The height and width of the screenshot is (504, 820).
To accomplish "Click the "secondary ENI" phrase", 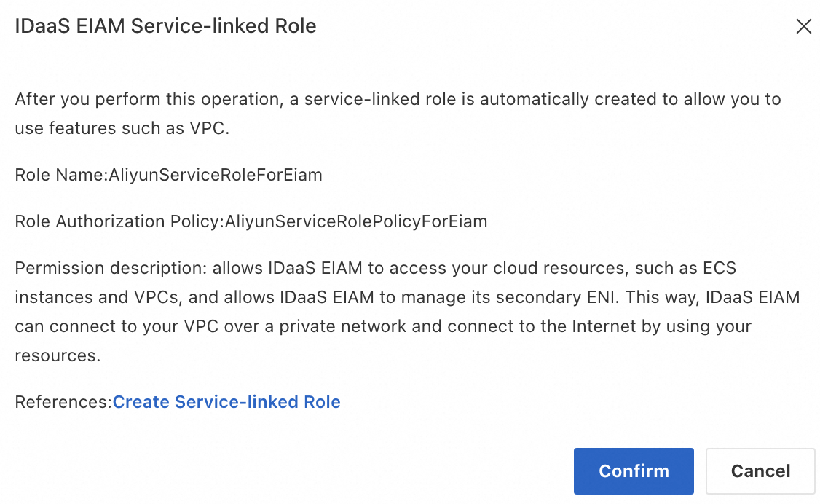I will click(574, 297).
